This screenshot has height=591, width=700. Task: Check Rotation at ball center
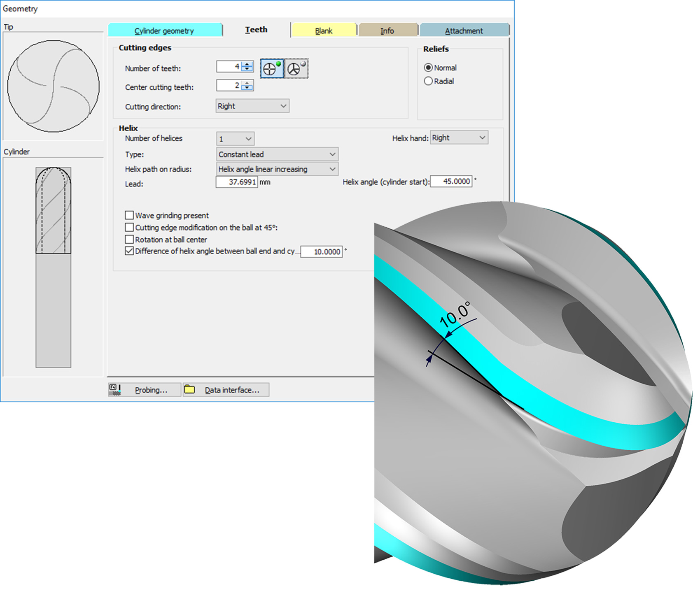129,240
